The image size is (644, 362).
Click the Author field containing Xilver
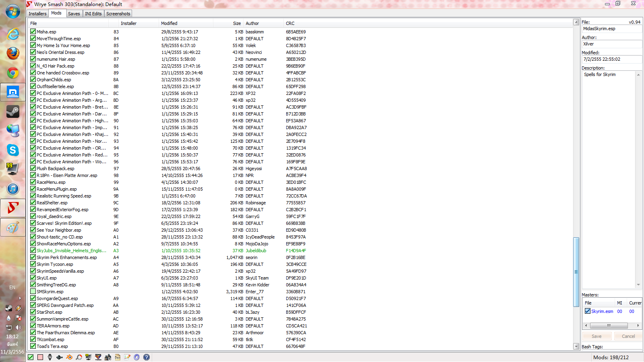pos(612,44)
